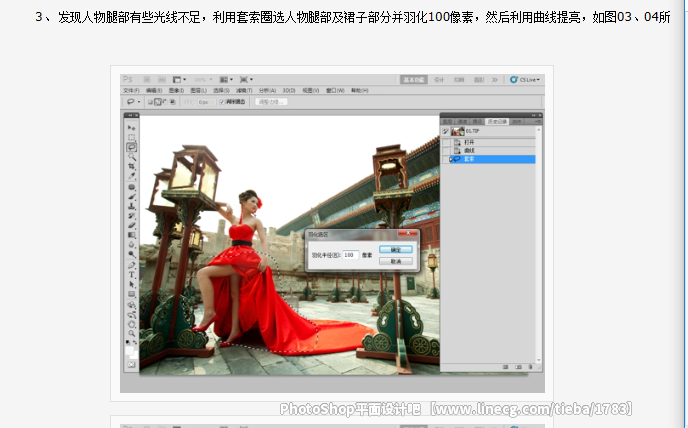The height and width of the screenshot is (428, 688).
Task: Select the Lasso tool in toolbox
Action: tap(131, 147)
